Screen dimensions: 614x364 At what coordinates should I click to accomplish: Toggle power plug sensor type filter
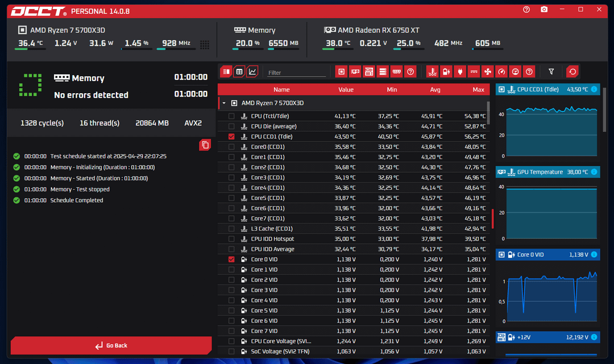(460, 72)
